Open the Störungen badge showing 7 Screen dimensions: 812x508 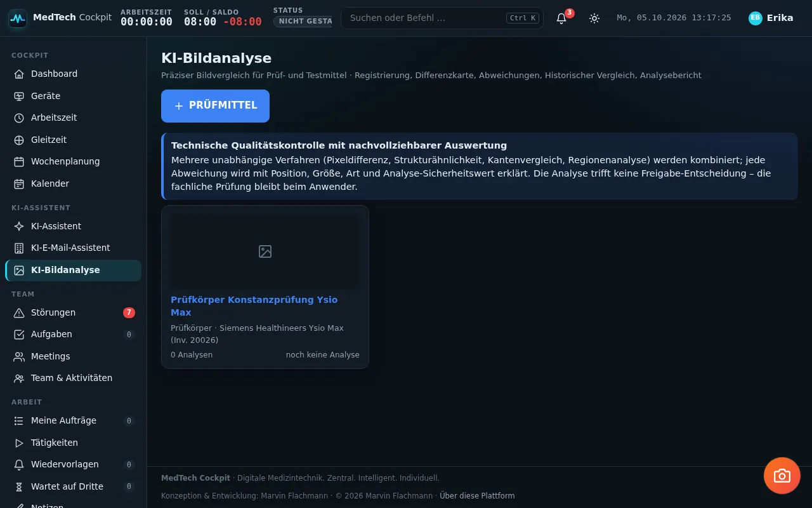129,312
